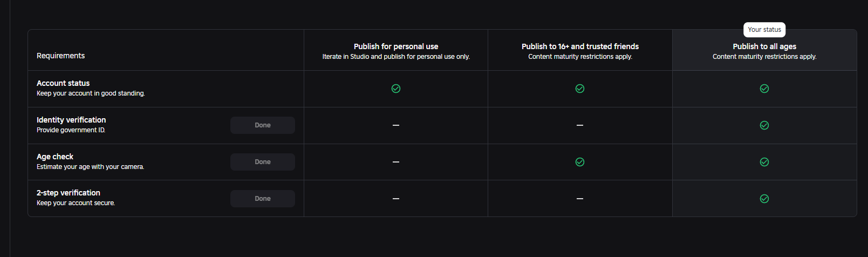Image resolution: width=868 pixels, height=257 pixels.
Task: Click Age check dash under personal use
Action: click(x=396, y=162)
